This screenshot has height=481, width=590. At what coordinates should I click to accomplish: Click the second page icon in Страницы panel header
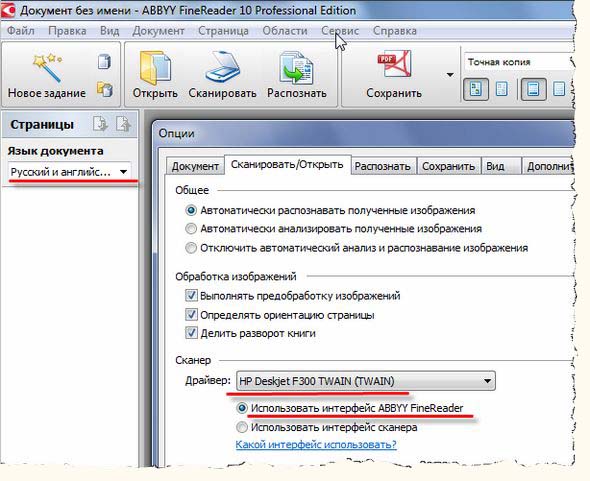pyautogui.click(x=123, y=124)
